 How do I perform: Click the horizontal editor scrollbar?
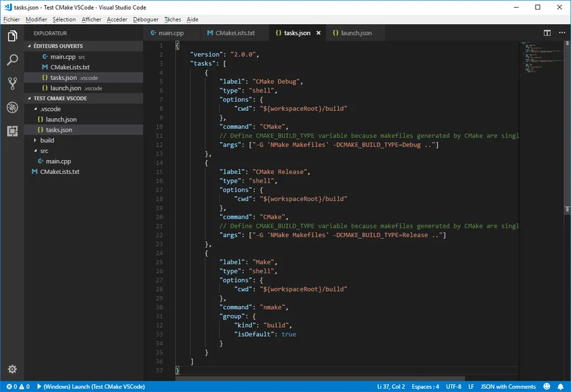(x=320, y=379)
